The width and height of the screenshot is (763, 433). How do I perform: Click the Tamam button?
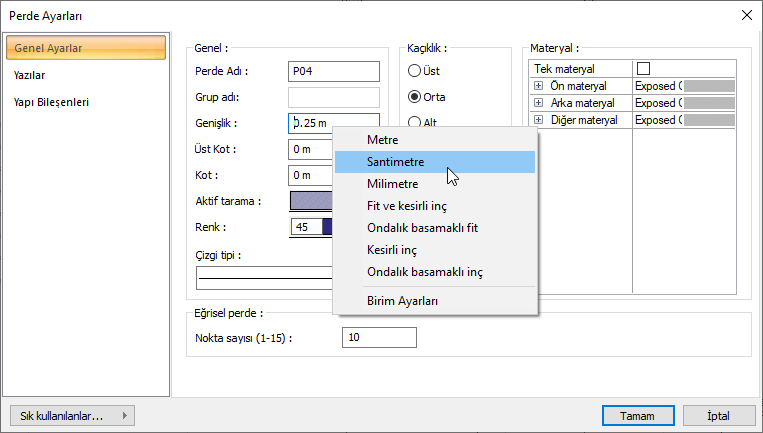(x=636, y=416)
